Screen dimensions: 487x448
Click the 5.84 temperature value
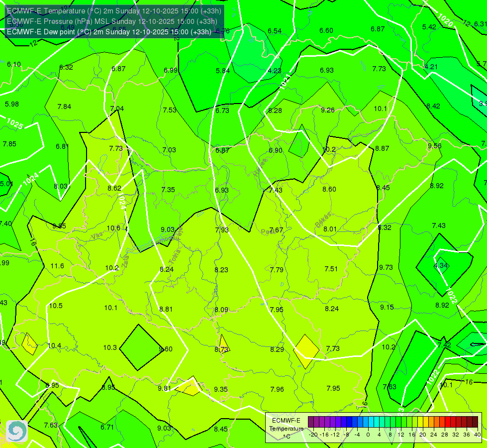(x=223, y=71)
